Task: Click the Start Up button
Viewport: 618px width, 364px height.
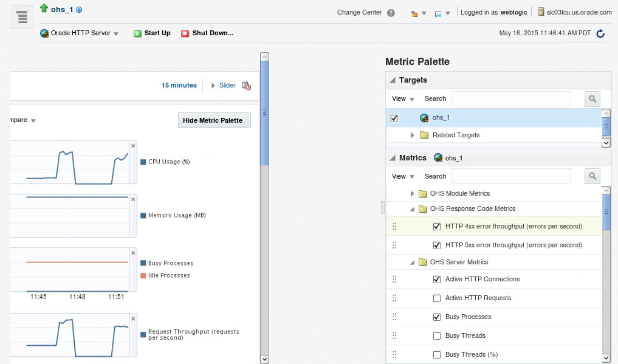Action: click(152, 33)
